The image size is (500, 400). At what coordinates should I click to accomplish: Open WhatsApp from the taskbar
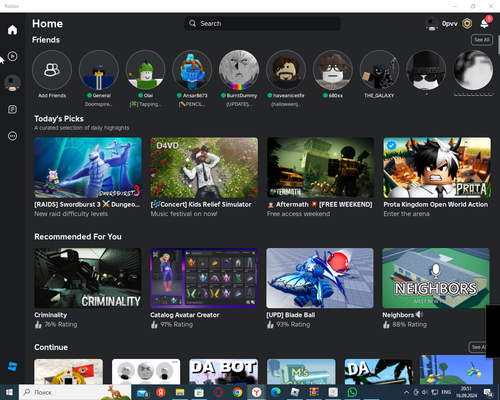click(352, 392)
